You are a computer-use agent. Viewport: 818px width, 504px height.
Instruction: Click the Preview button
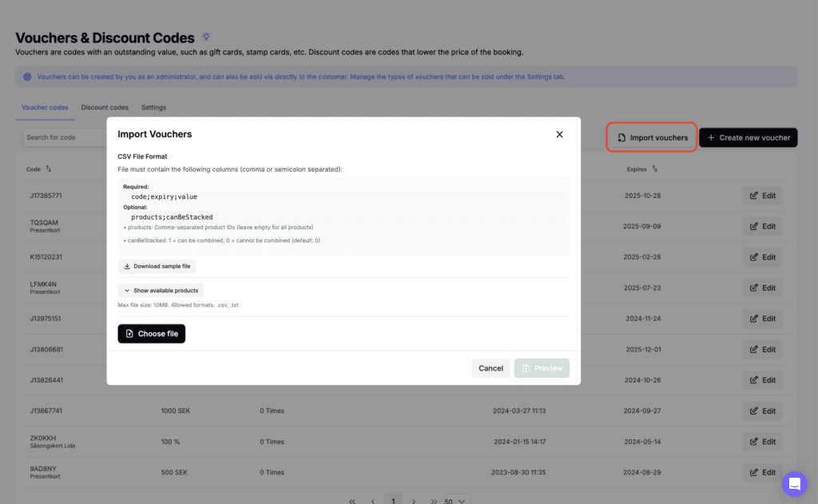(542, 368)
